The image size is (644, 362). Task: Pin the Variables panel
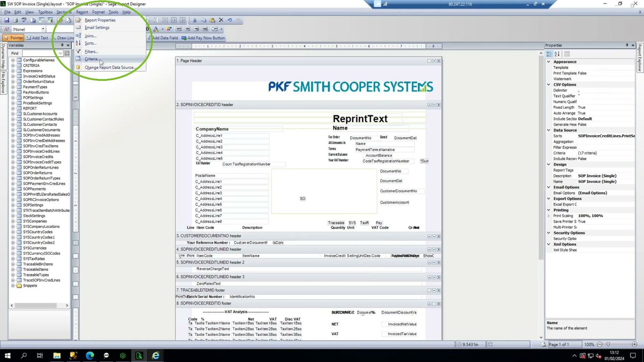pos(62,45)
